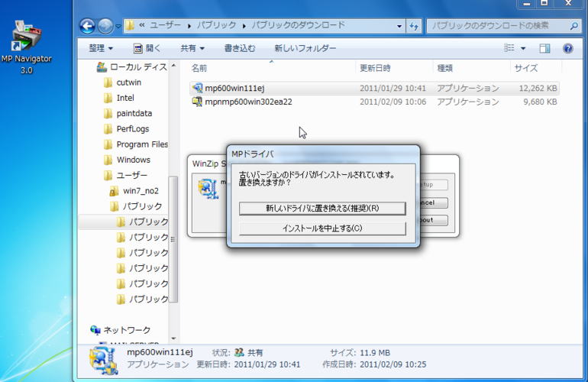Click the large details pane file icon
The width and height of the screenshot is (588, 382).
(104, 361)
